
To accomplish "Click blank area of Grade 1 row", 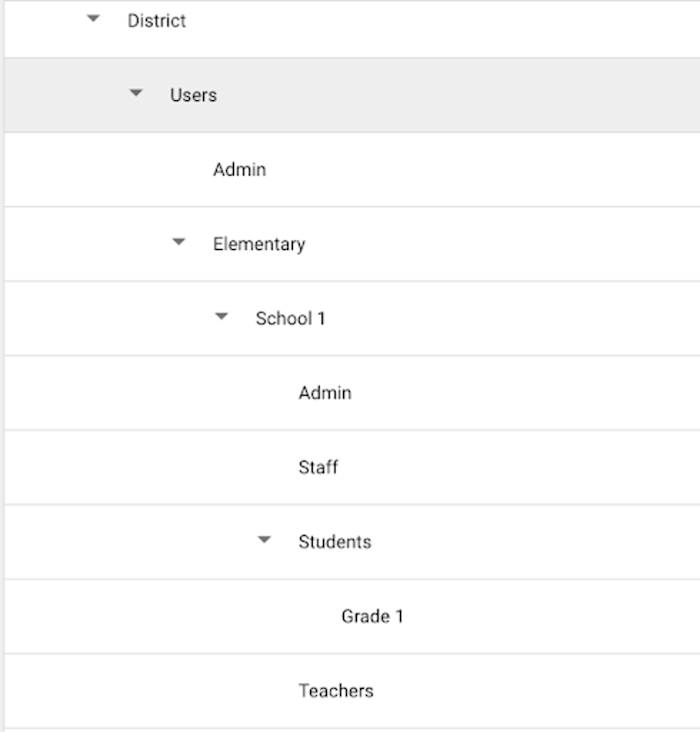I will click(551, 616).
